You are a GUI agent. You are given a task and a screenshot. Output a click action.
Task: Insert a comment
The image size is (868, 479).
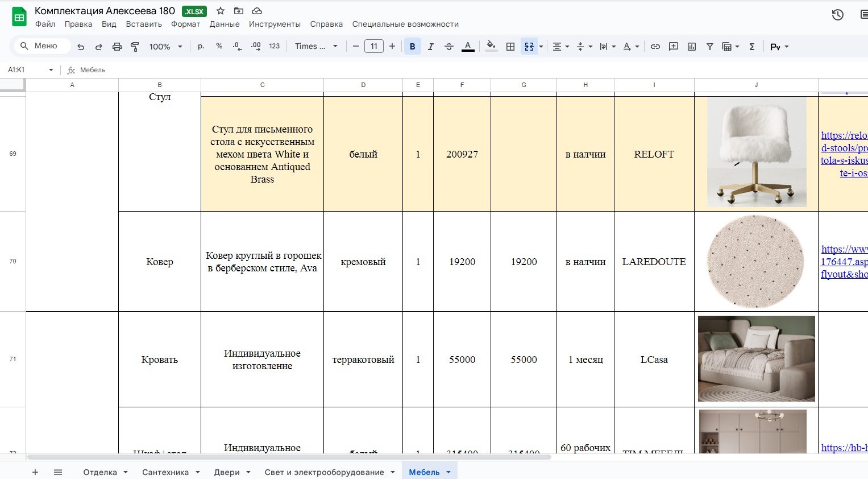click(x=673, y=46)
